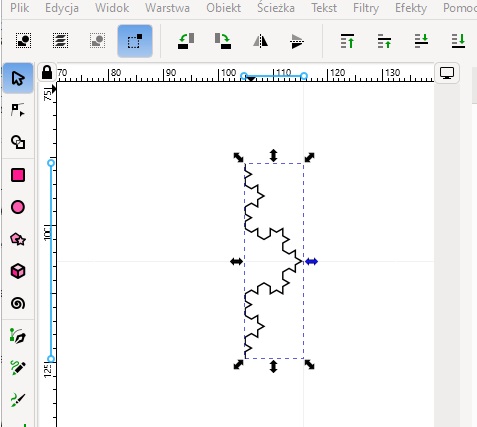Flip selected object horizontally

pos(260,41)
